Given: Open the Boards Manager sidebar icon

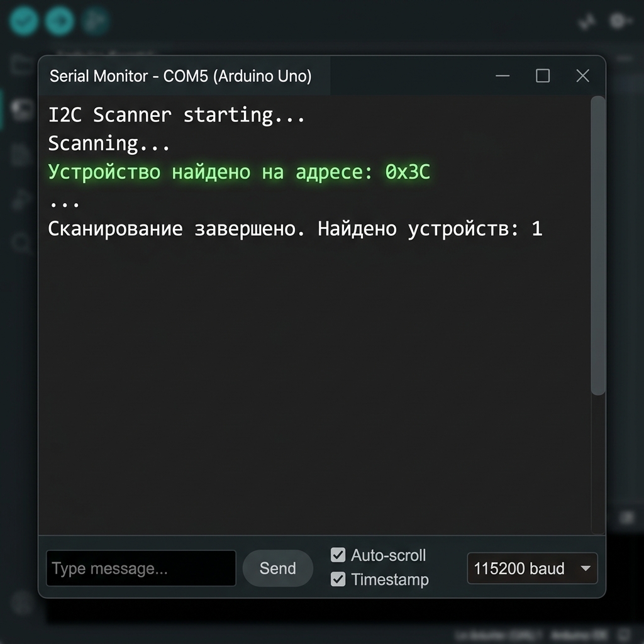Looking at the screenshot, I should coord(19,108).
